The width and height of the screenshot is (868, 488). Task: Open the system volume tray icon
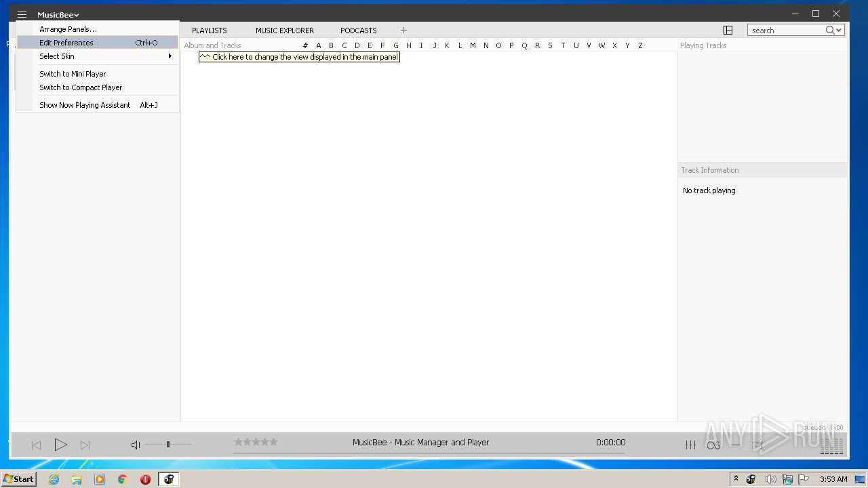[771, 479]
